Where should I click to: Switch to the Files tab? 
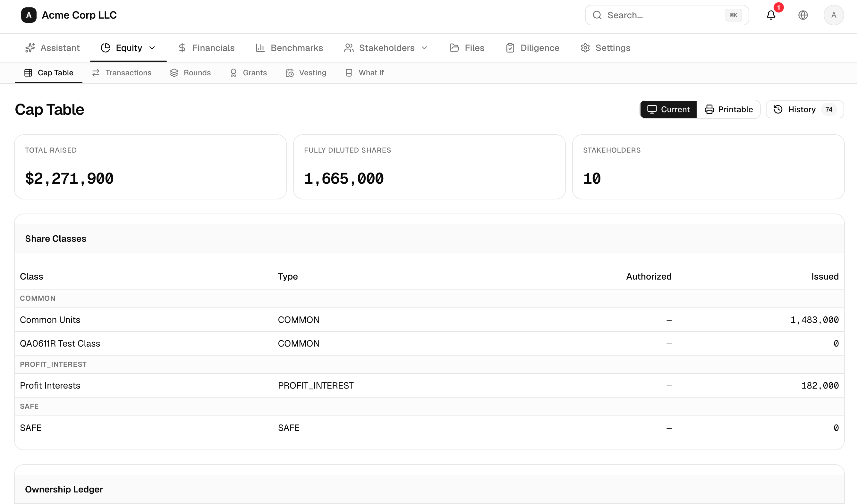467,48
